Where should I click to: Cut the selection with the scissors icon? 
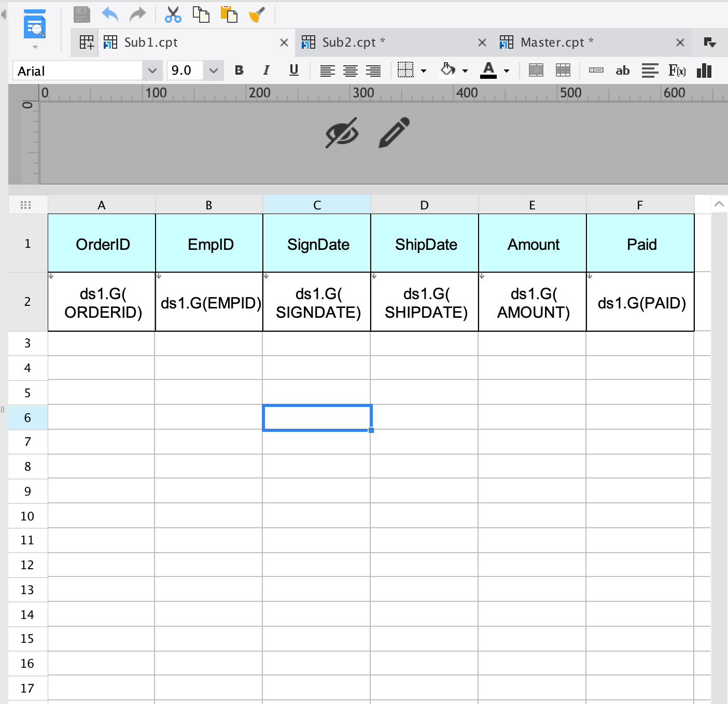pyautogui.click(x=173, y=14)
